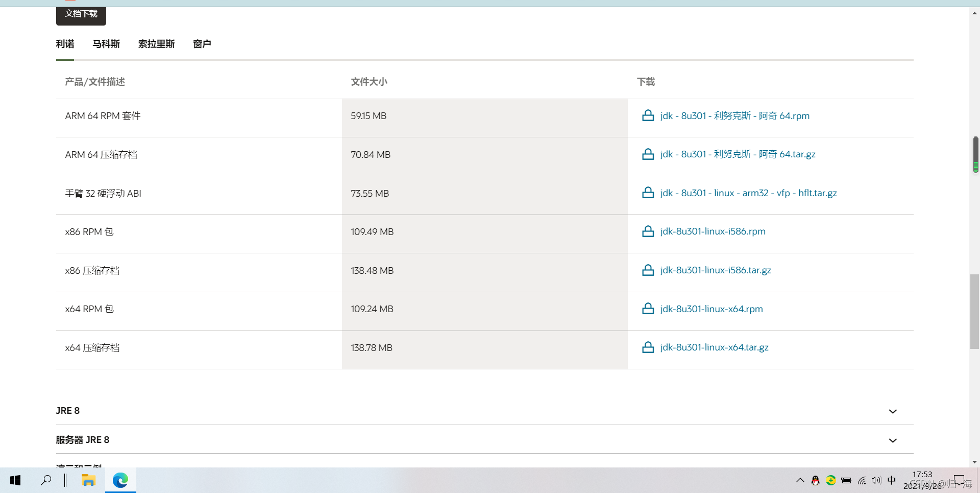Open File Explorer from taskbar
Image resolution: width=980 pixels, height=493 pixels.
[88, 480]
